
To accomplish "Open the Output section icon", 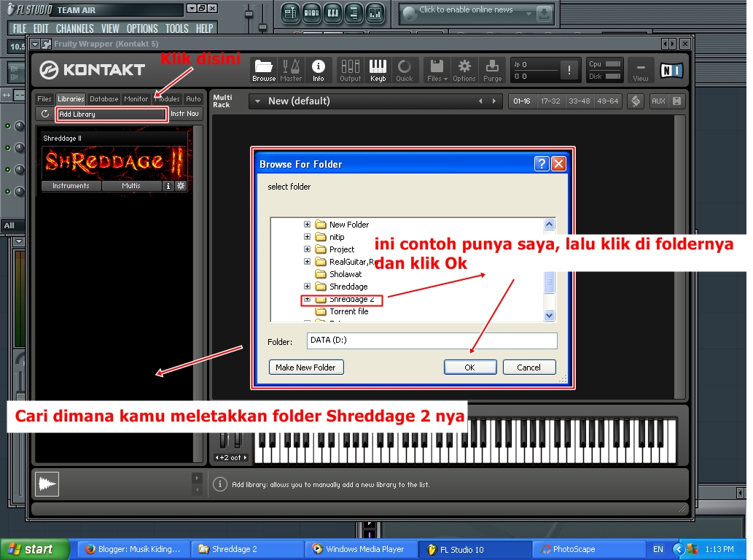I will coord(350,71).
